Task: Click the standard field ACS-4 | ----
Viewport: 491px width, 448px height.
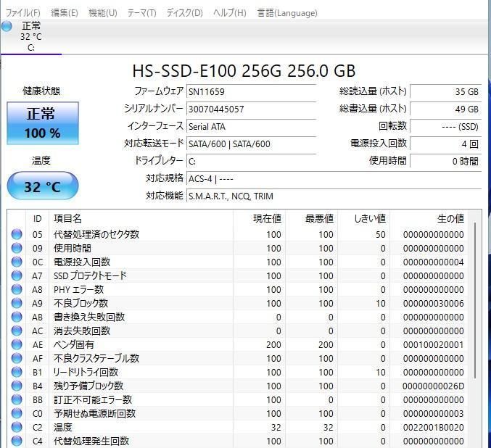Action: [334, 179]
